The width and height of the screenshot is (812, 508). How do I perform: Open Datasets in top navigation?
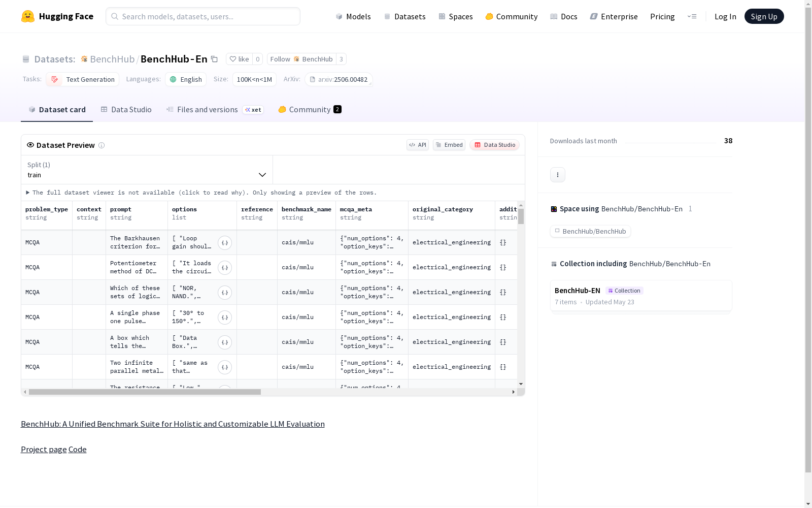(x=404, y=16)
